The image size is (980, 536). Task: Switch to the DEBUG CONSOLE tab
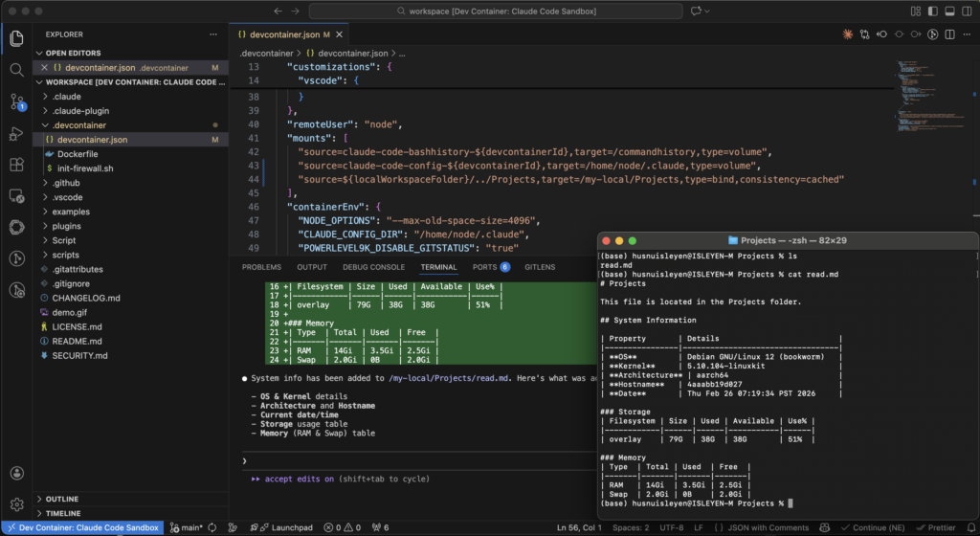(373, 267)
